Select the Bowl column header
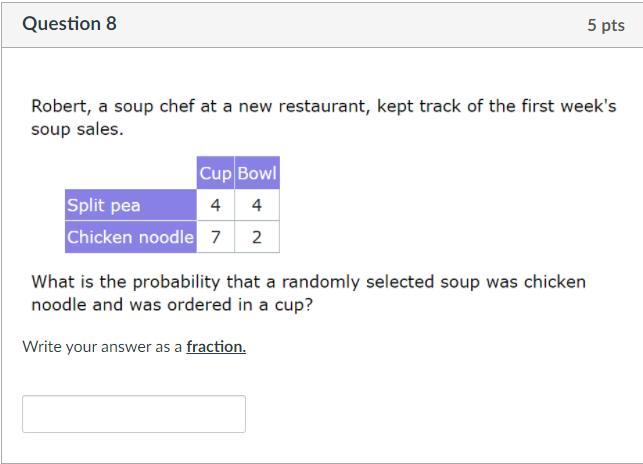Screen dimensions: 643x464 click(257, 173)
